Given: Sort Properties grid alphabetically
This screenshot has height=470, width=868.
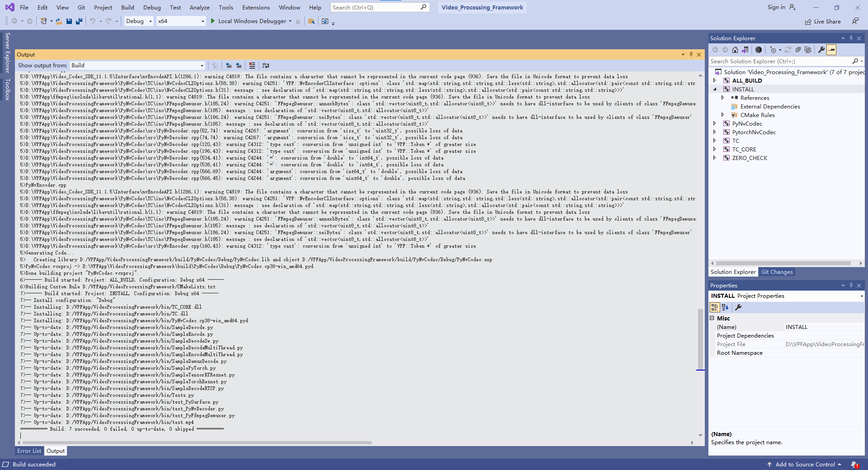Looking at the screenshot, I should (725, 307).
